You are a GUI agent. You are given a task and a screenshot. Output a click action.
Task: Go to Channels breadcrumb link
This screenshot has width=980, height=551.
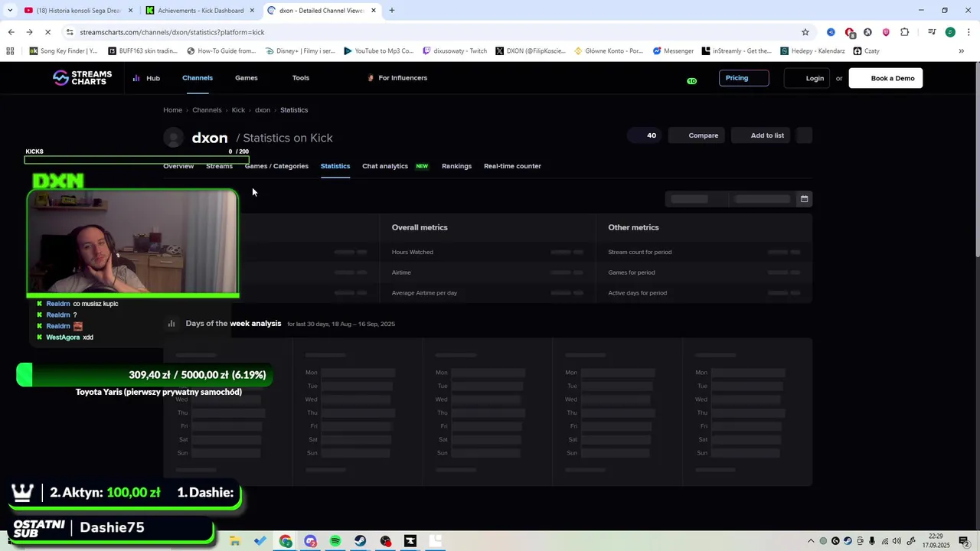click(x=207, y=110)
